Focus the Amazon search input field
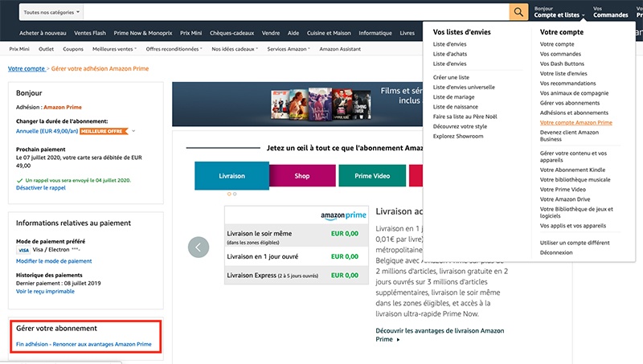The width and height of the screenshot is (643, 364). (x=297, y=13)
